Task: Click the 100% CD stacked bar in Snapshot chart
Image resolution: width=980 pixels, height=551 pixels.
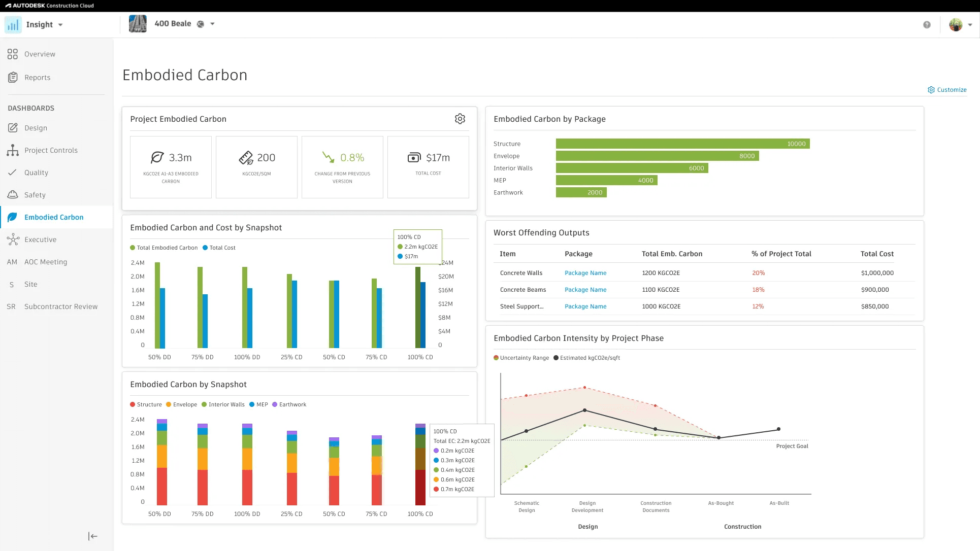Action: click(x=420, y=464)
